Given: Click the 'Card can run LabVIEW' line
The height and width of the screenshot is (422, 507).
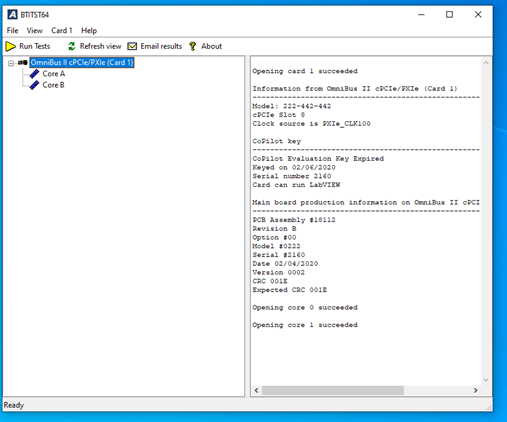Looking at the screenshot, I should tap(296, 185).
